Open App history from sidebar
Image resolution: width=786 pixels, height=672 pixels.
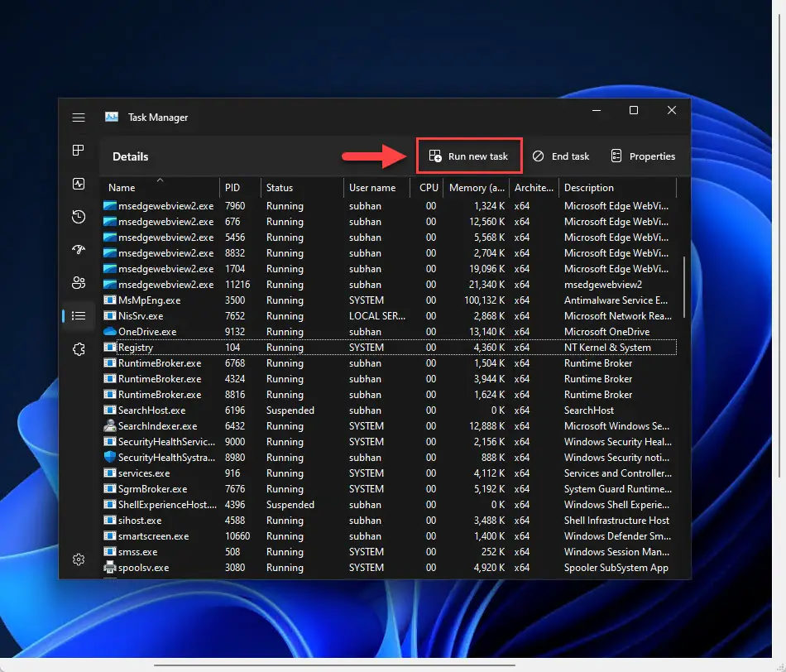click(79, 217)
